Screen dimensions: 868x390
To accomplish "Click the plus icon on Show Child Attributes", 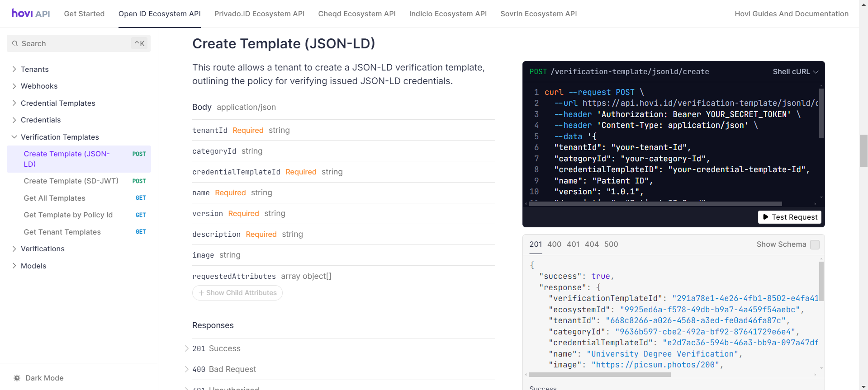I will click(x=201, y=293).
